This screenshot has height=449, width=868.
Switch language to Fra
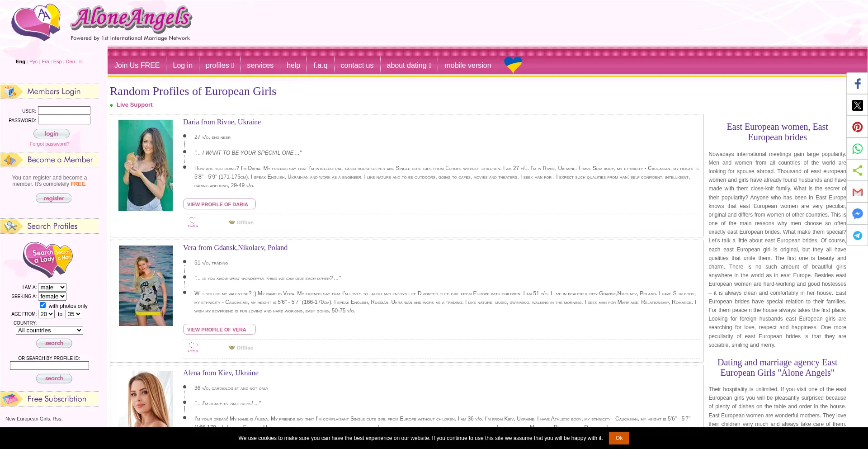[x=45, y=61]
